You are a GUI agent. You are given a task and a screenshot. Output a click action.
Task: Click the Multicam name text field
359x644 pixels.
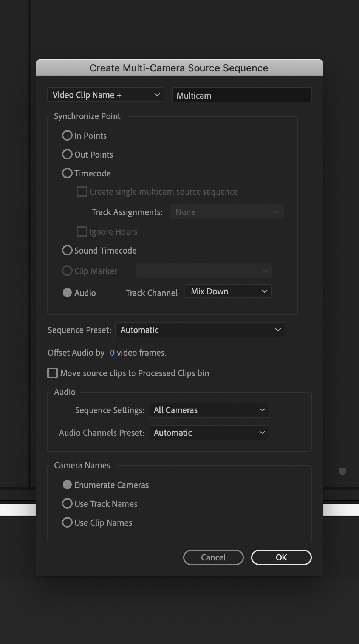241,95
